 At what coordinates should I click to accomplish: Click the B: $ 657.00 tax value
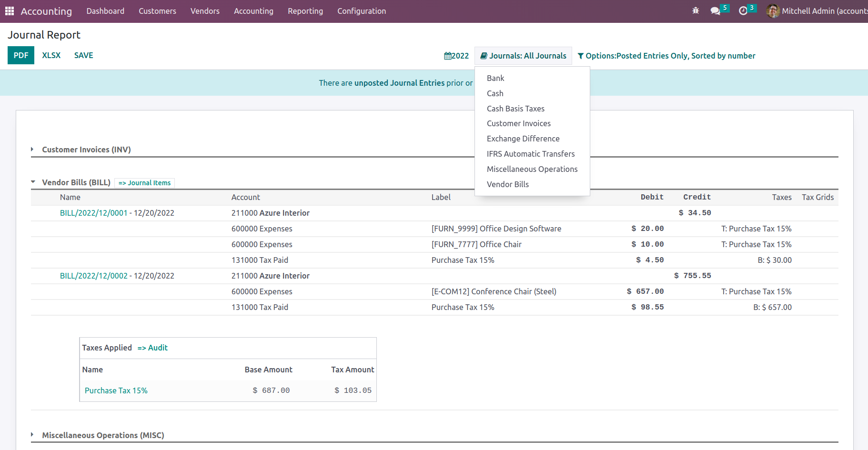tap(772, 307)
